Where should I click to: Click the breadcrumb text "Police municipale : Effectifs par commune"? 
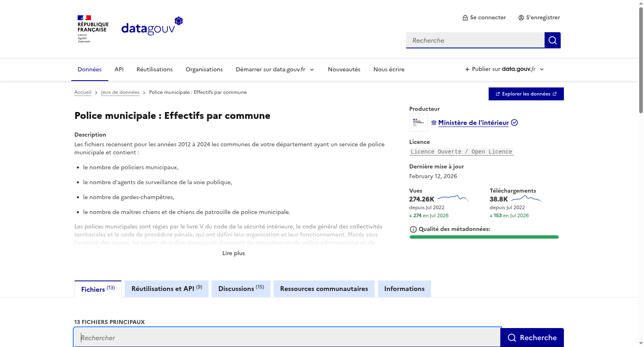pos(198,92)
